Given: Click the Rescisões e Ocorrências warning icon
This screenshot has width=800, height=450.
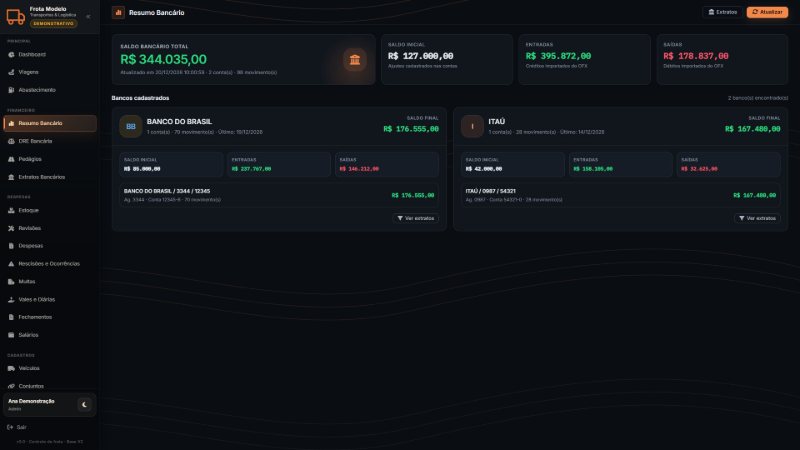Looking at the screenshot, I should click(11, 264).
